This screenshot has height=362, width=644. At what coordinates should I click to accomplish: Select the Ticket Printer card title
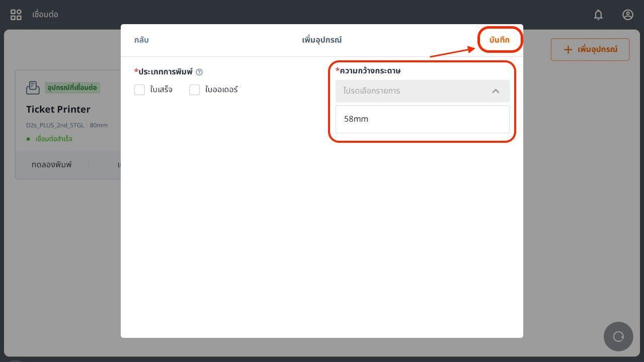(58, 109)
